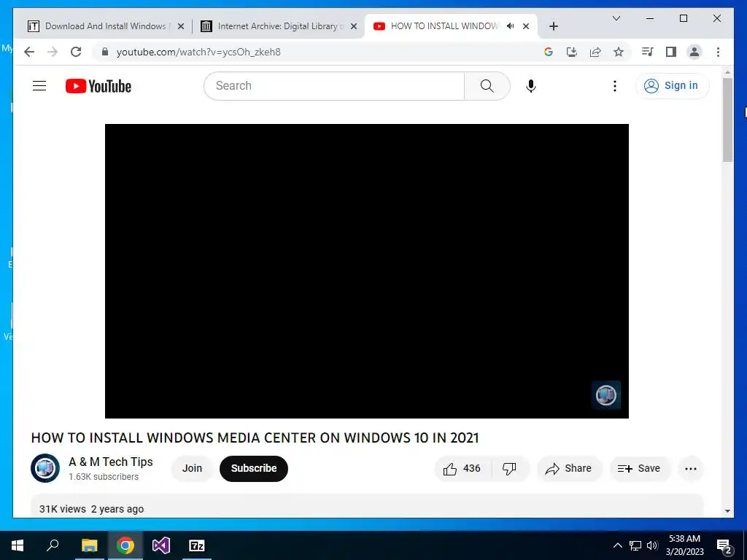
Task: Click the install app icon in address bar
Action: 572,52
